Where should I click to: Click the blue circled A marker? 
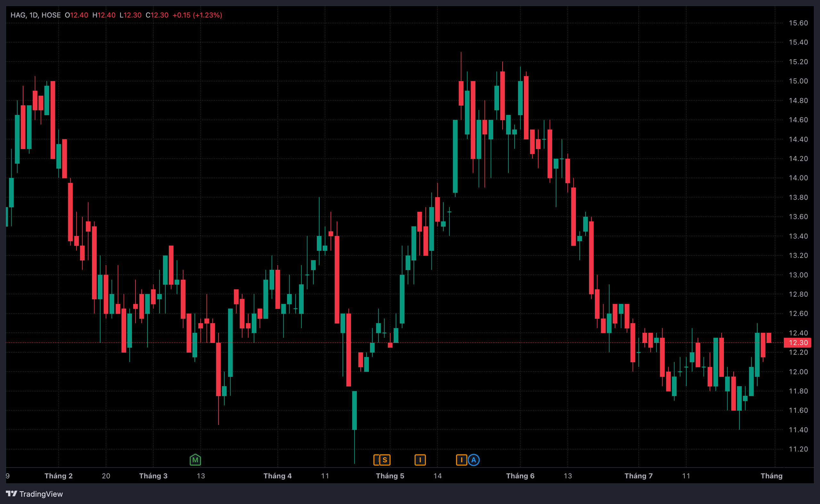click(473, 460)
